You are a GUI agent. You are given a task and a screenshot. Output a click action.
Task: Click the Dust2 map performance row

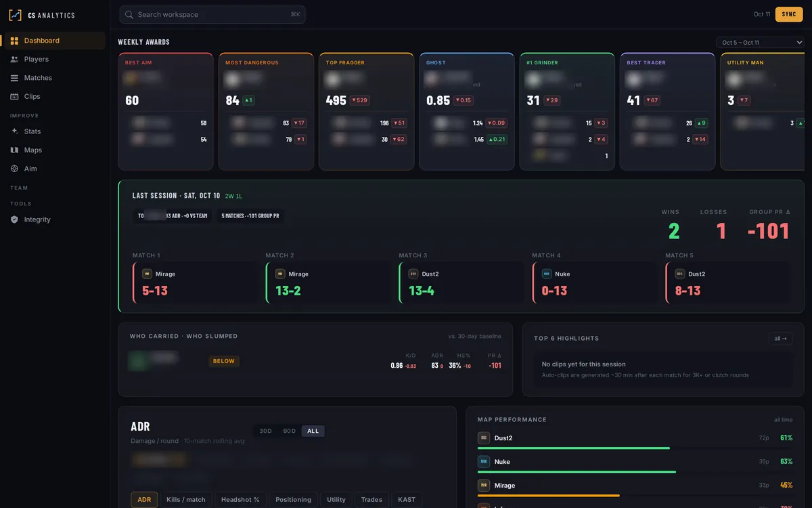635,440
